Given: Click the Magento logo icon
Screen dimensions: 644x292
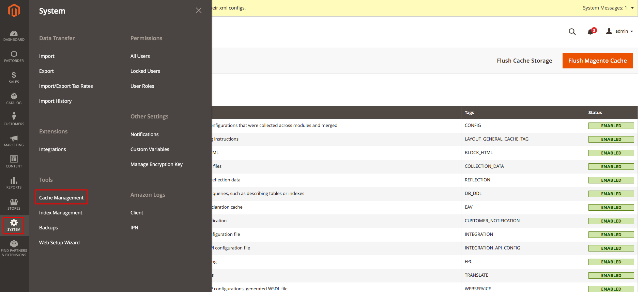Looking at the screenshot, I should [14, 11].
